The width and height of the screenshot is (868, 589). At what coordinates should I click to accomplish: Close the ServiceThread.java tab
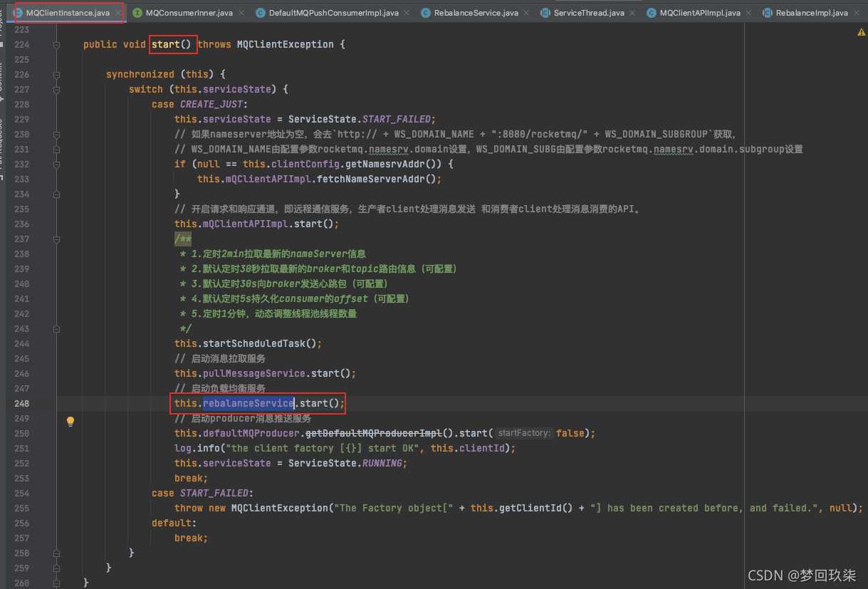tap(632, 13)
